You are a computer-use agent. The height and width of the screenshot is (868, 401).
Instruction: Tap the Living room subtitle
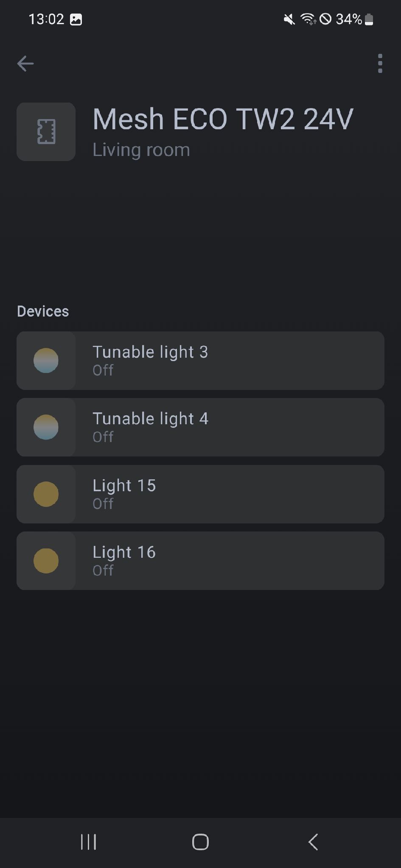point(141,150)
